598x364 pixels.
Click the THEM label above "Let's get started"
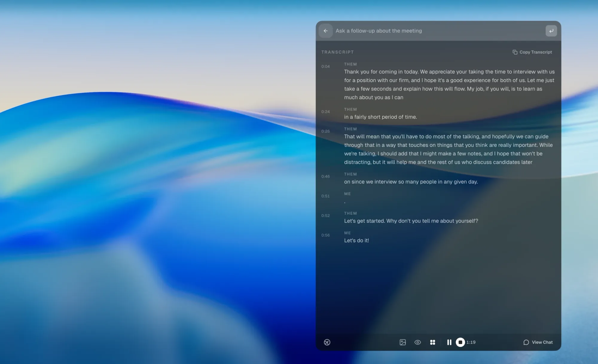(350, 213)
